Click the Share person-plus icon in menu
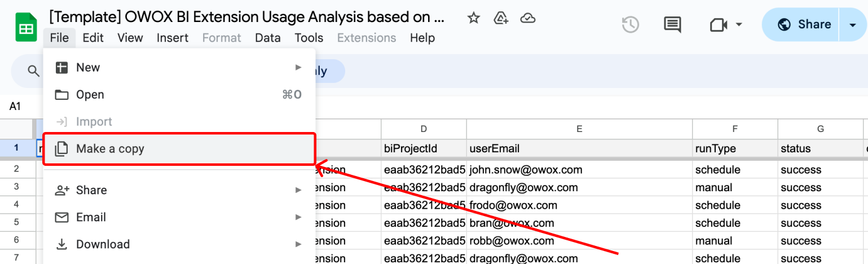 click(x=61, y=190)
